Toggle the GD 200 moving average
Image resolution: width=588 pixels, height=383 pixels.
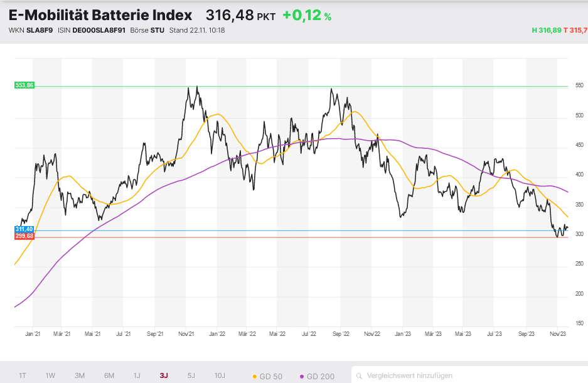click(320, 376)
